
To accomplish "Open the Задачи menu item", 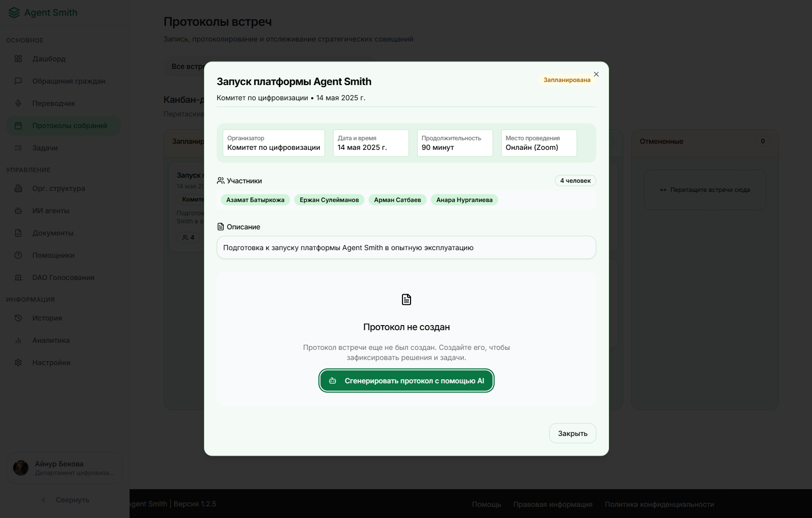I will [45, 148].
